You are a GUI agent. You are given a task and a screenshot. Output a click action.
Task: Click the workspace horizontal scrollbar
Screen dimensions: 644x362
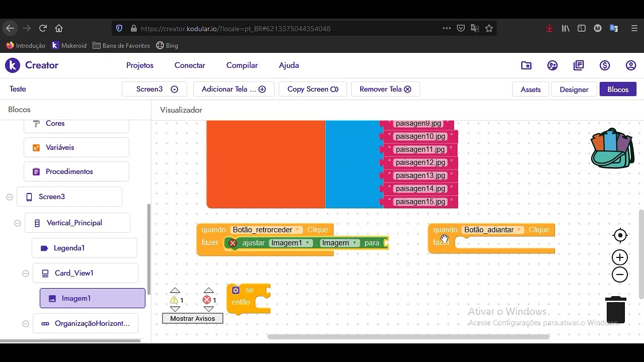pos(408,337)
